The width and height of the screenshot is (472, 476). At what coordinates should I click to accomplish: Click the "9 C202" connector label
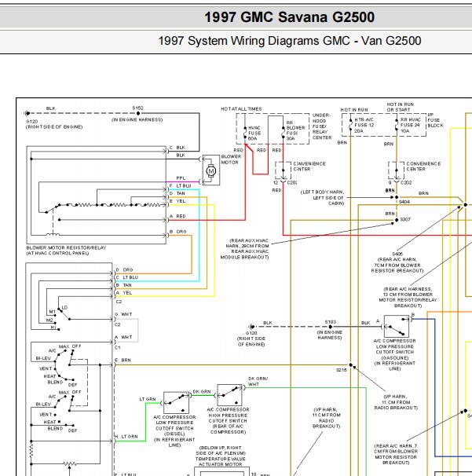399,182
